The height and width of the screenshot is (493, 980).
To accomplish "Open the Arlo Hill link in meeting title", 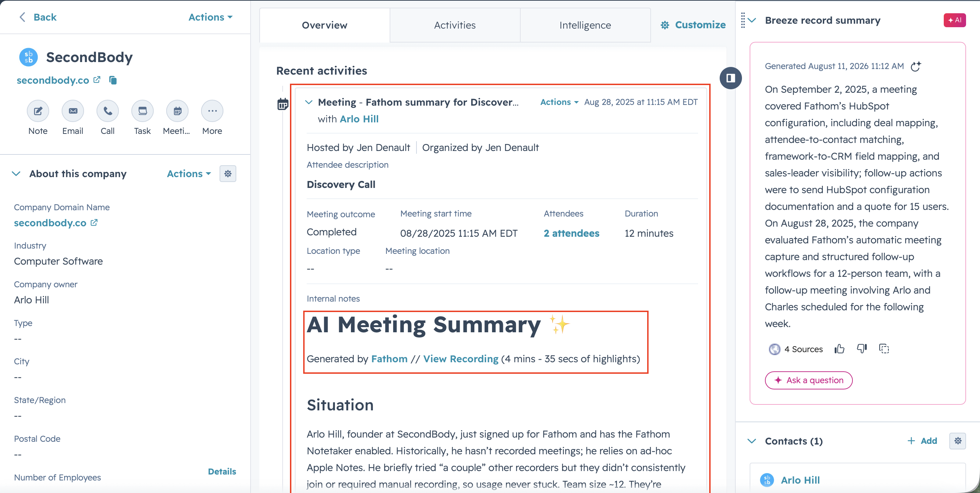I will tap(359, 119).
